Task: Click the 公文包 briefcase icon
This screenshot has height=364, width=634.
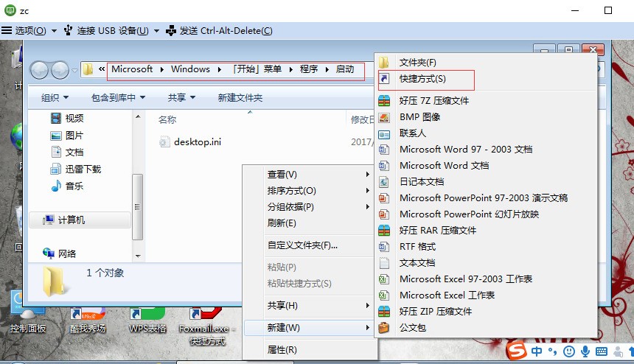Action: click(x=383, y=328)
